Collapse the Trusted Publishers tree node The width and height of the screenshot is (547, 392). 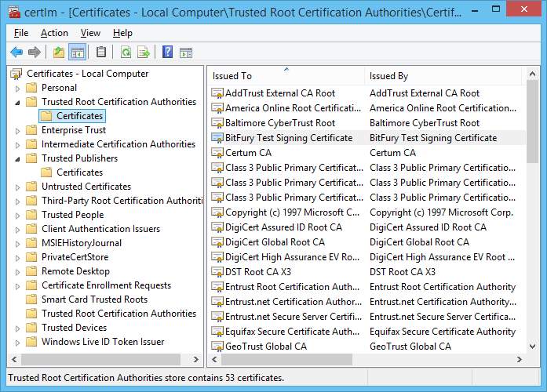coord(17,159)
